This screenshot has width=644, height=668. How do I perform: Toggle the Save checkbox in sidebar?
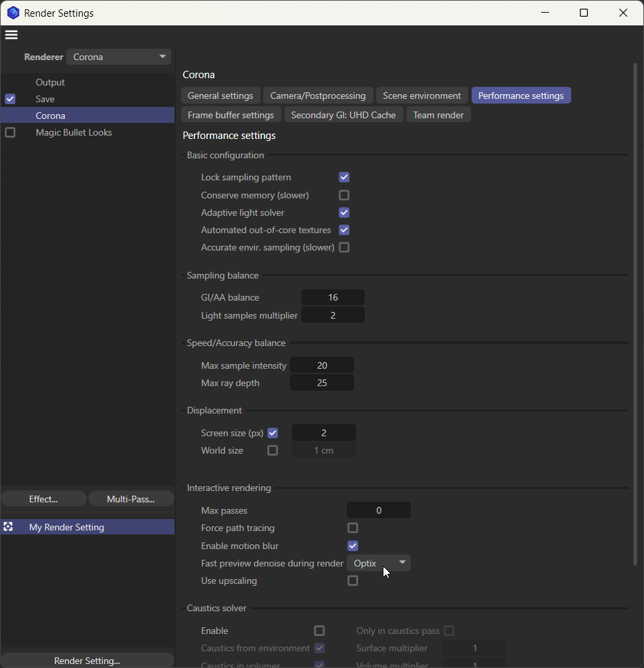[x=10, y=99]
